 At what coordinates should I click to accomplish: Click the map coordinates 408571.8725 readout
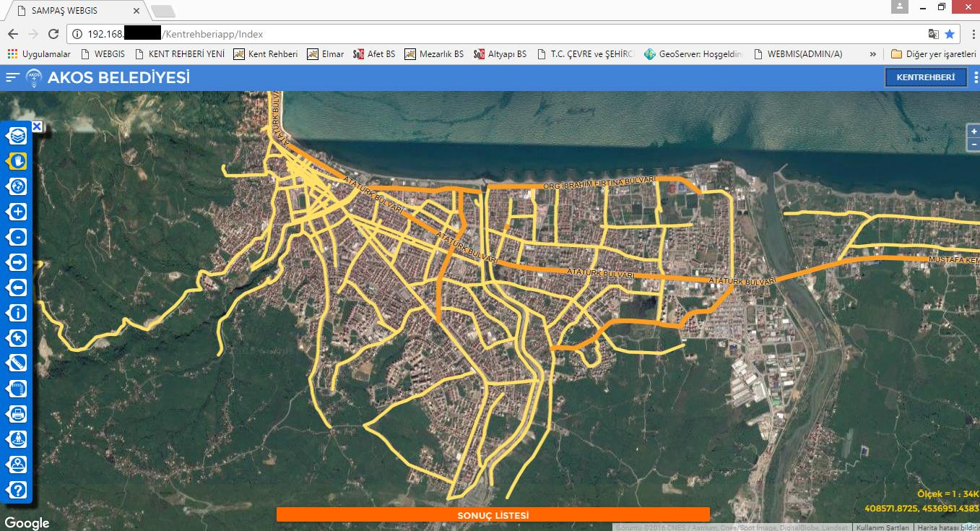point(922,509)
